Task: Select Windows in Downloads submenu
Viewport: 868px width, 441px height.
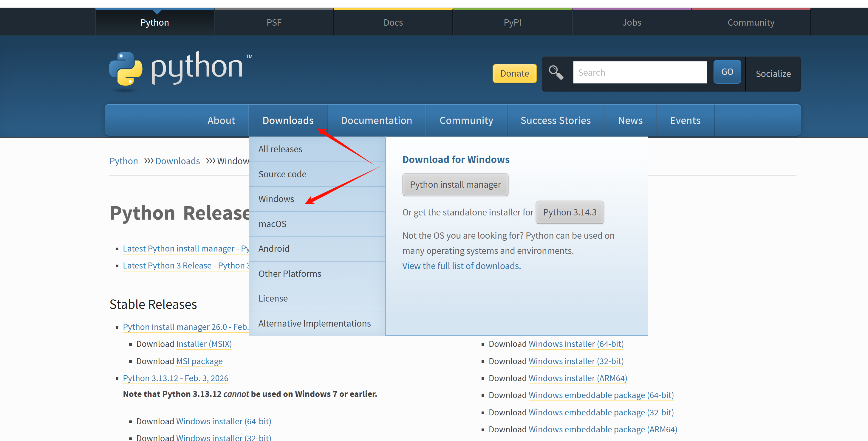Action: (276, 199)
